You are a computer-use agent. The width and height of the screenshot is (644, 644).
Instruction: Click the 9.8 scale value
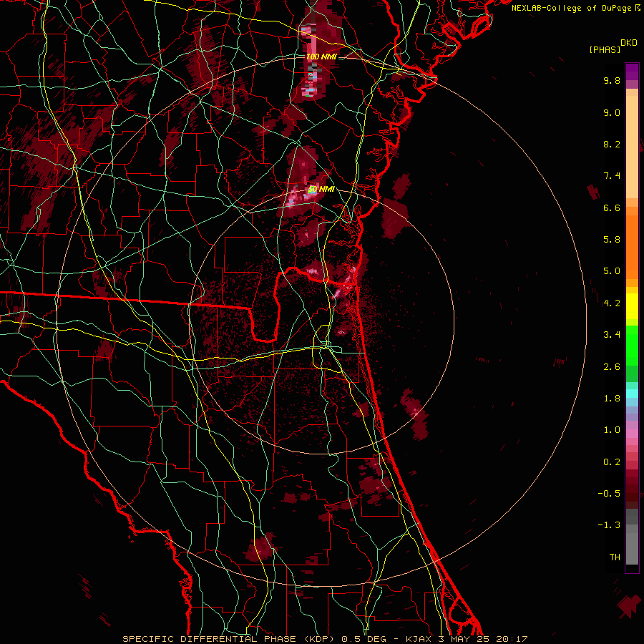click(612, 80)
